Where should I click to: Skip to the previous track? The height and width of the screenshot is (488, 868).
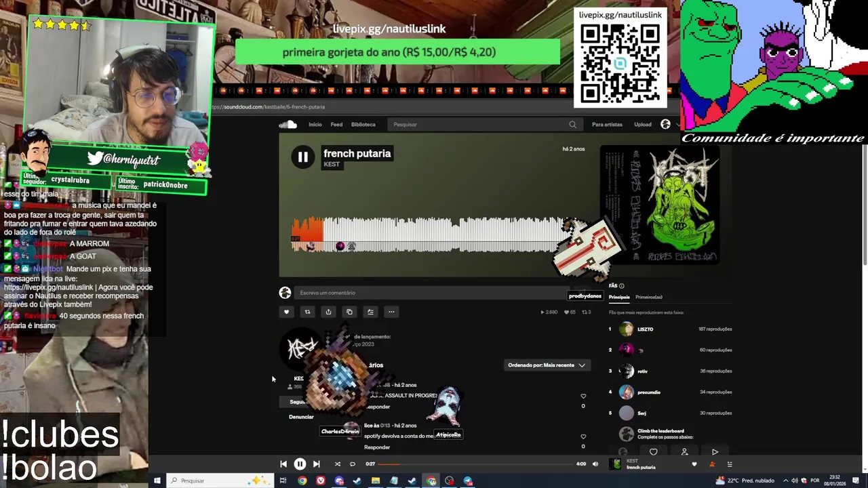pyautogui.click(x=283, y=464)
